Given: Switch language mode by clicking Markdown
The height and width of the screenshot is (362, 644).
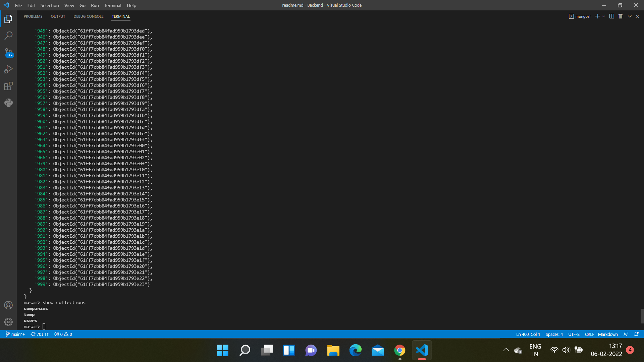Looking at the screenshot, I should click(607, 334).
